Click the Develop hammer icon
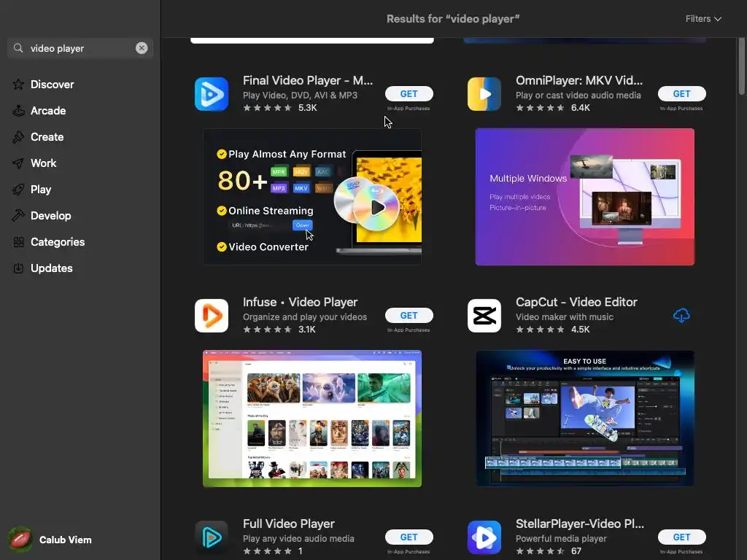This screenshot has width=747, height=560. click(18, 216)
